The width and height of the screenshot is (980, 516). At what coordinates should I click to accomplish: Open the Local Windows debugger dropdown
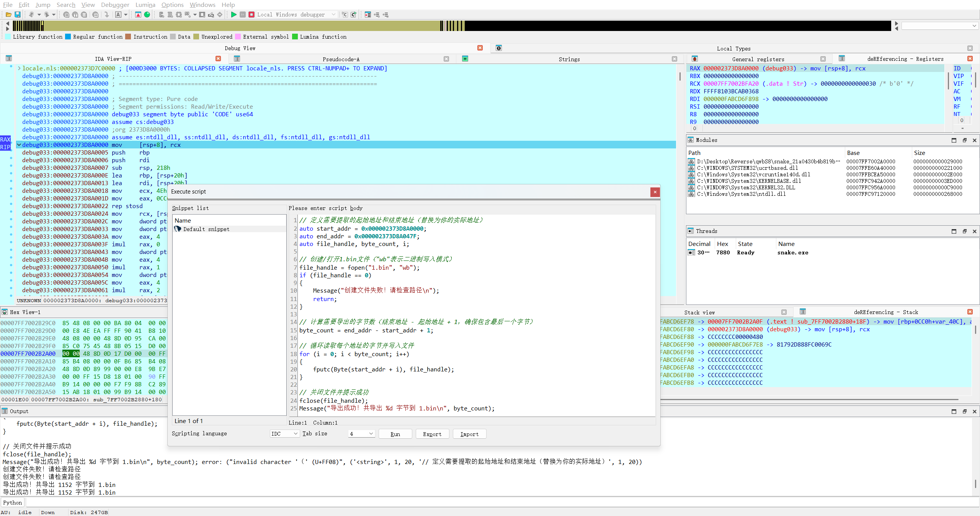(333, 15)
